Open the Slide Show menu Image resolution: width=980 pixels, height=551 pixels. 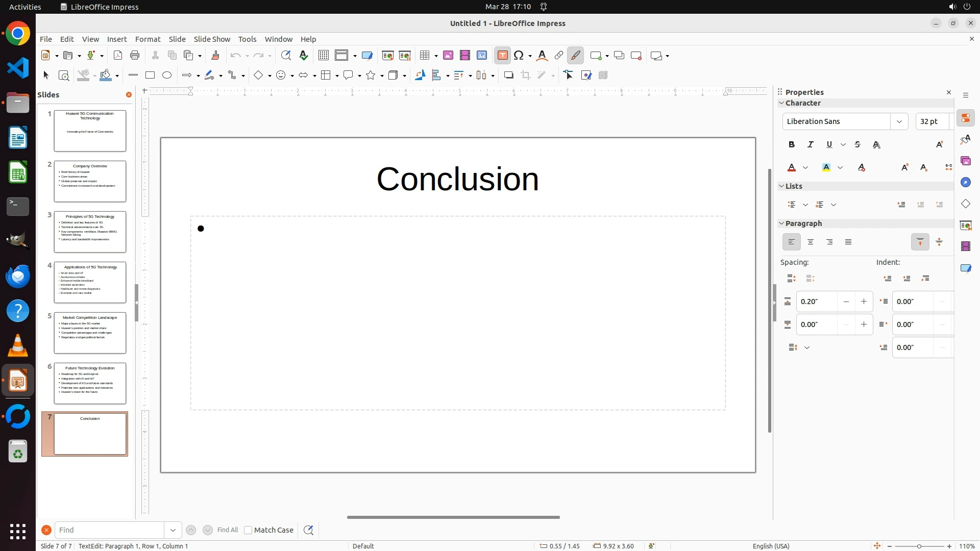(212, 39)
